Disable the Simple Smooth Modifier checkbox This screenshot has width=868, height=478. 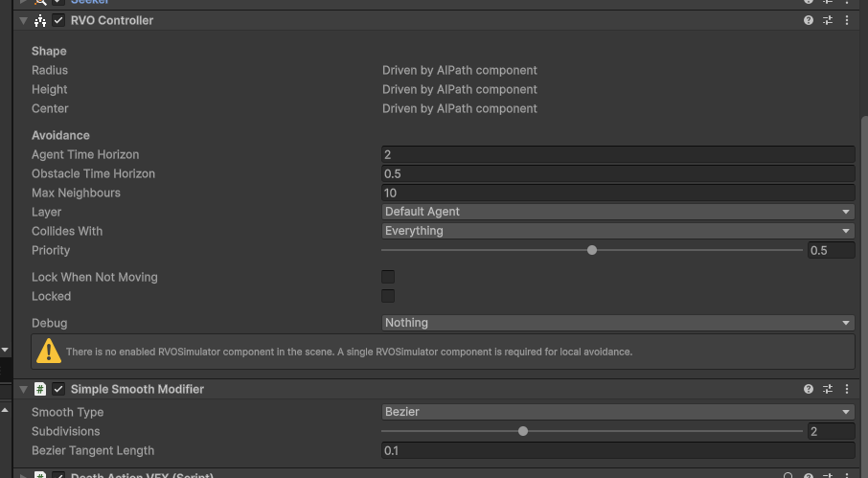click(x=58, y=389)
